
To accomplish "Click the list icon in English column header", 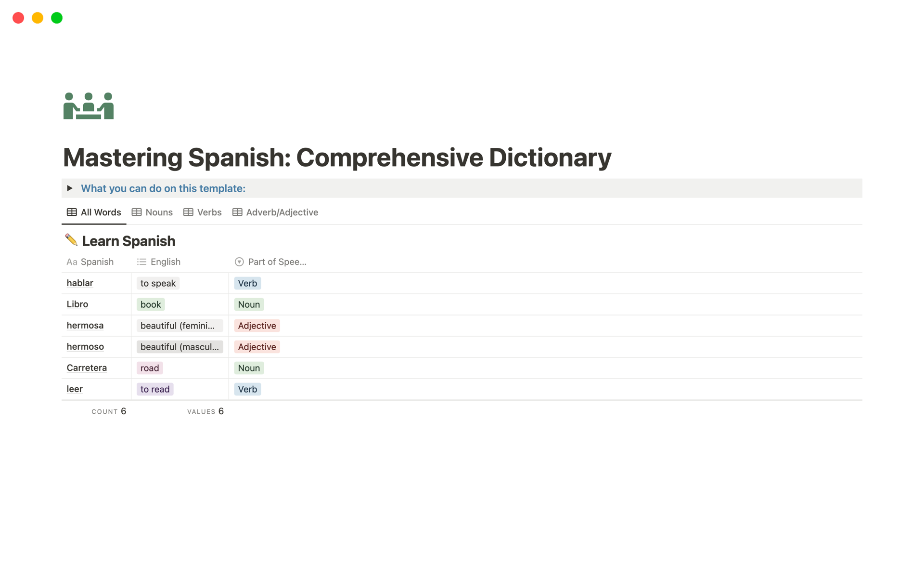I will (141, 262).
